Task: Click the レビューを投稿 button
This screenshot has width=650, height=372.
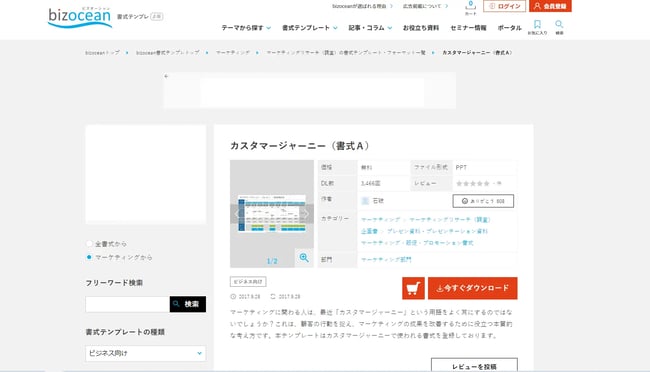Action: [x=474, y=365]
